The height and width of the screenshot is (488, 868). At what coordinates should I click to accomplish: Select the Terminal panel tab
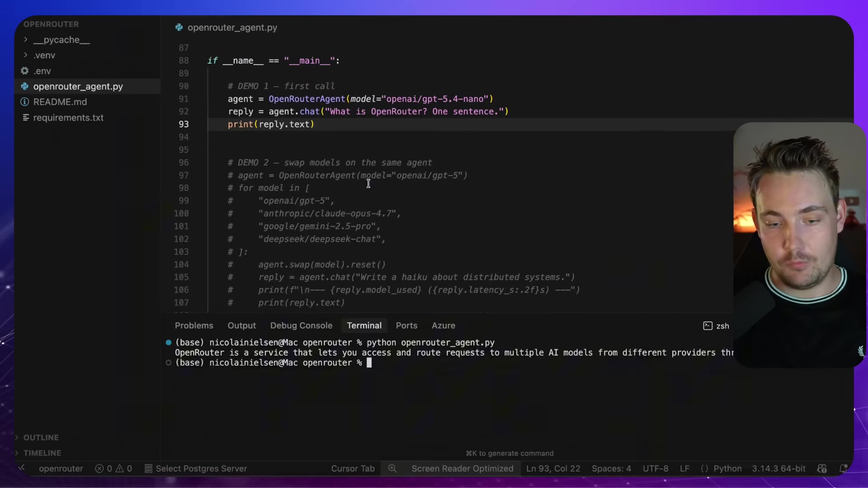pyautogui.click(x=364, y=325)
